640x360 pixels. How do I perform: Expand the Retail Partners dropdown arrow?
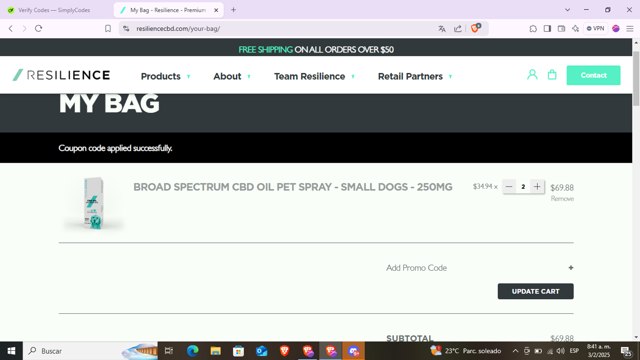(450, 76)
